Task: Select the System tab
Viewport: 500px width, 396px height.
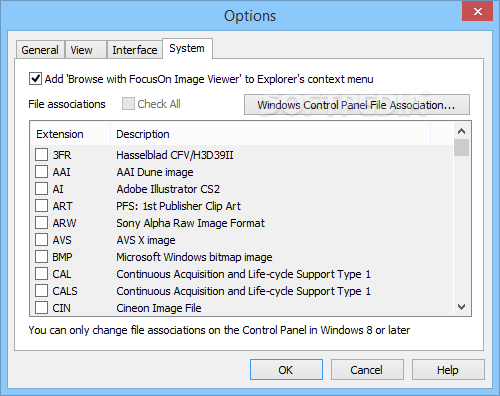Action: click(187, 49)
